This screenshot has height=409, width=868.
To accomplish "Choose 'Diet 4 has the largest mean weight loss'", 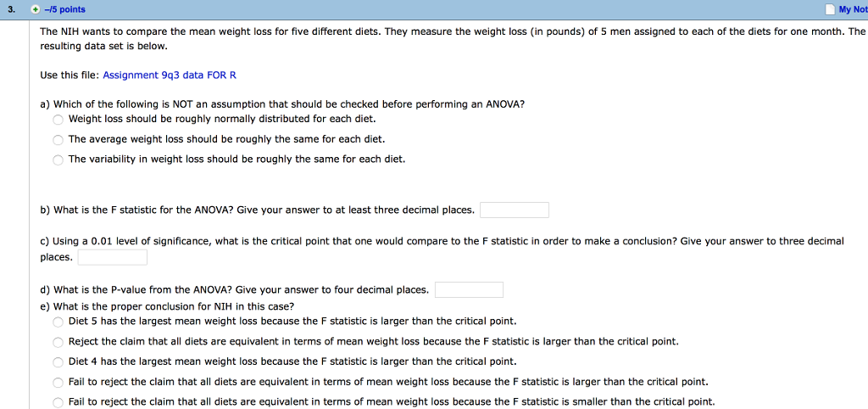I will point(58,362).
